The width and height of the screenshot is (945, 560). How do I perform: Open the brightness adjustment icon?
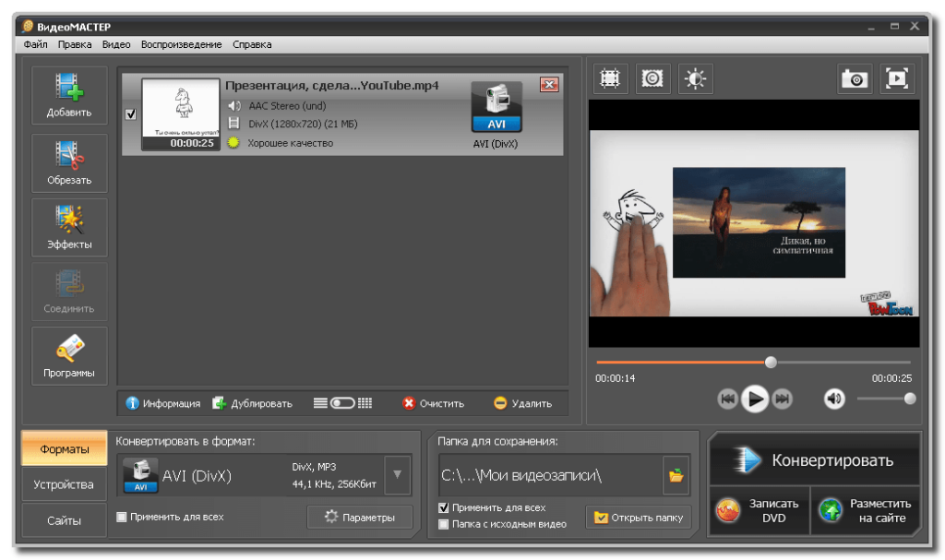coord(696,78)
